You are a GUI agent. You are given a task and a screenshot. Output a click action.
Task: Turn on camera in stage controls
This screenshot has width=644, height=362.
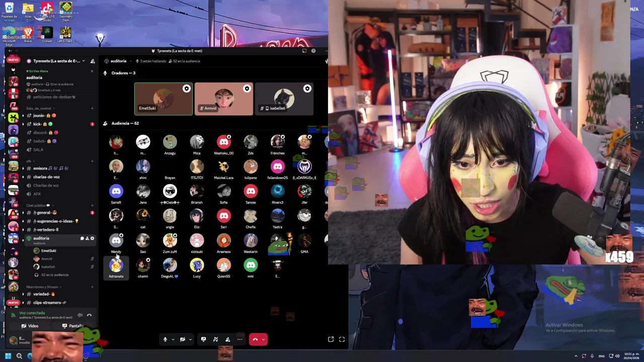[183, 339]
